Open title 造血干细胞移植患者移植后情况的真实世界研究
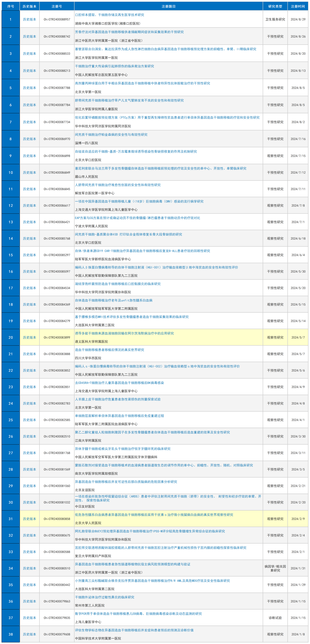Screen dimensions: 310x644 [110, 350]
